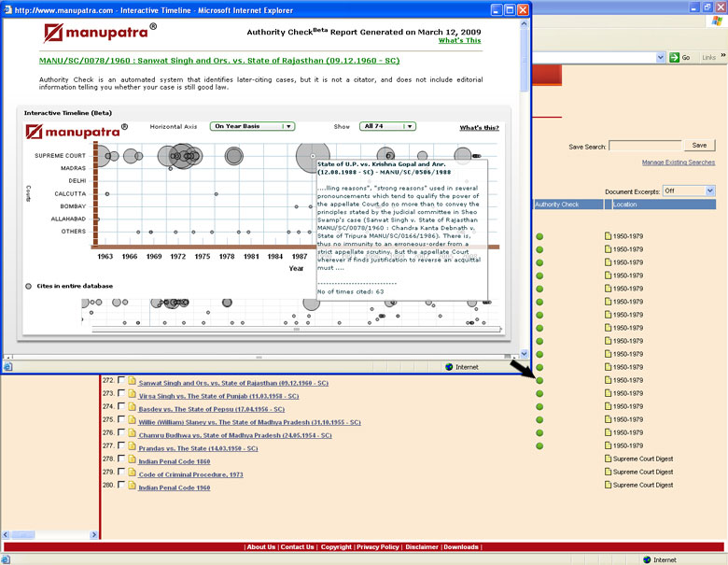Click the popup window scroll-down arrow

click(x=525, y=354)
